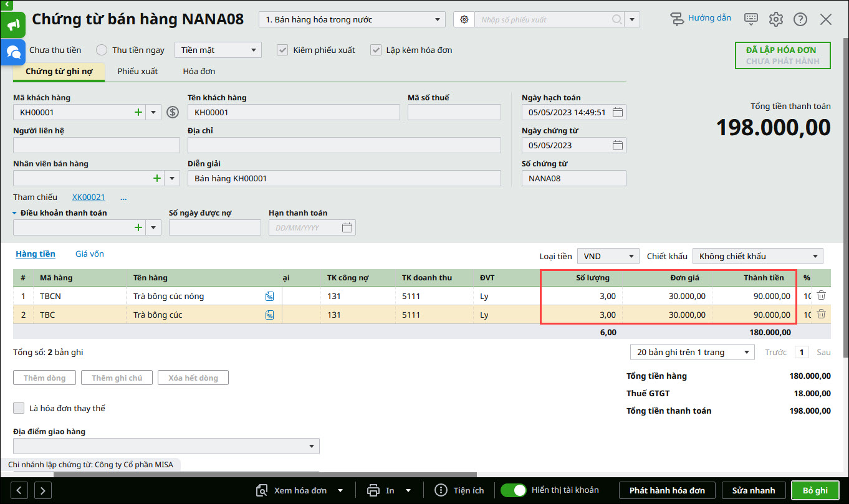Screen dimensions: 849x504
Task: Select the Giá vốn tab
Action: point(90,254)
